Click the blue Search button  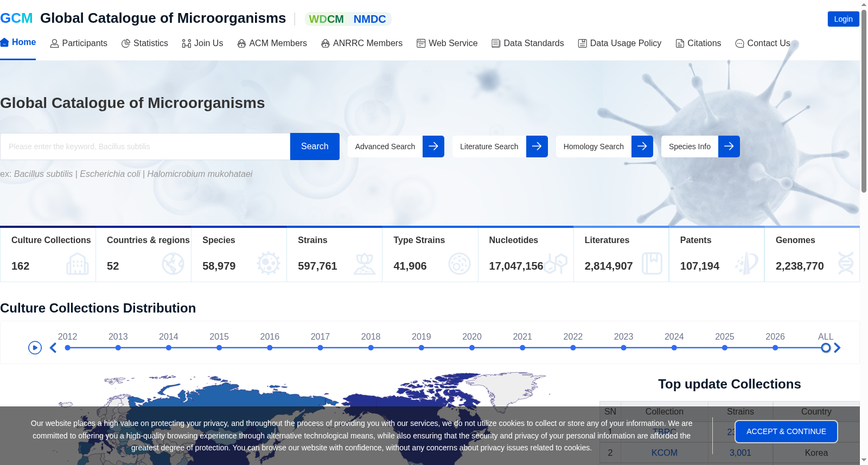[315, 146]
